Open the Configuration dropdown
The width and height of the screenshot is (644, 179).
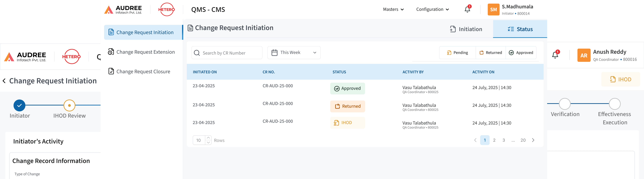pos(432,9)
